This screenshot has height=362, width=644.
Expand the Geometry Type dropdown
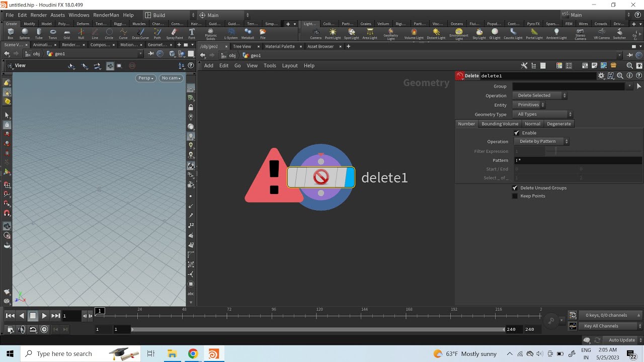(544, 114)
